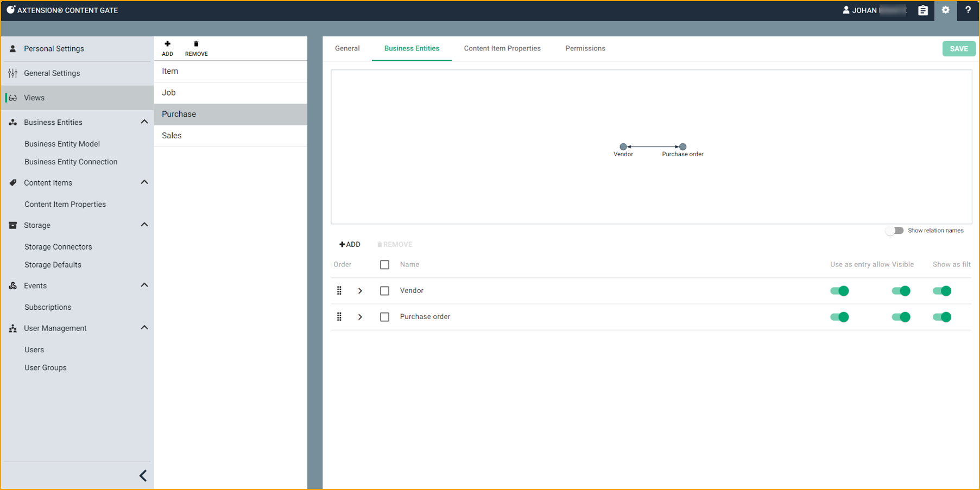Screen dimensions: 980x490
Task: Click the User Management people icon
Action: click(x=12, y=328)
